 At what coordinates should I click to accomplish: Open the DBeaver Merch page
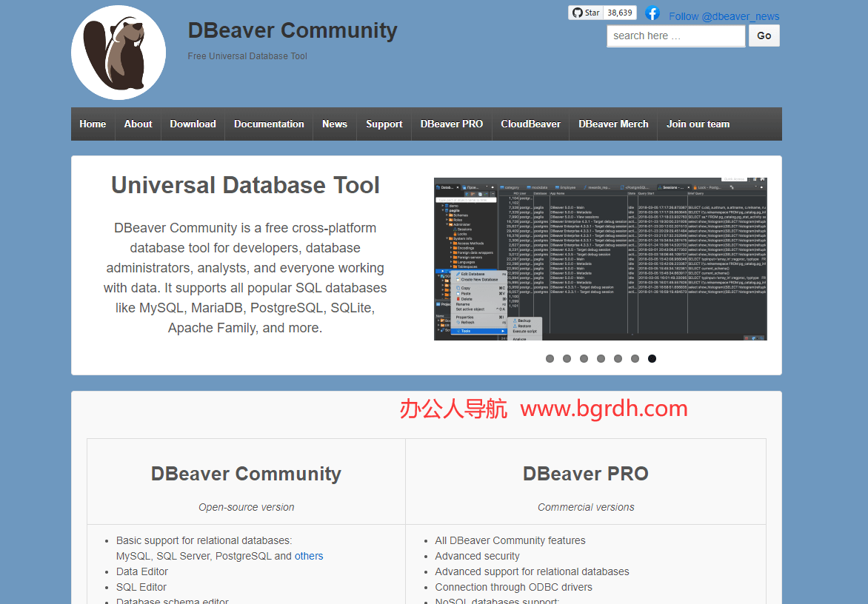pos(613,124)
